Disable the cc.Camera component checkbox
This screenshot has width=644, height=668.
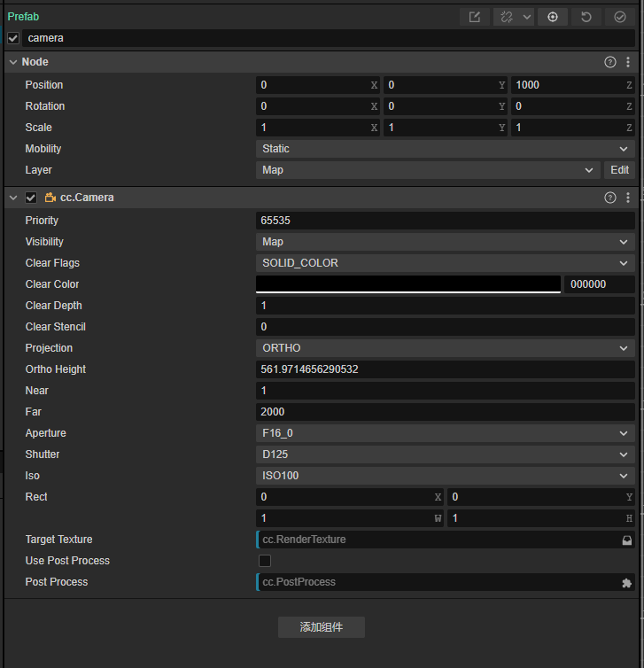[31, 198]
